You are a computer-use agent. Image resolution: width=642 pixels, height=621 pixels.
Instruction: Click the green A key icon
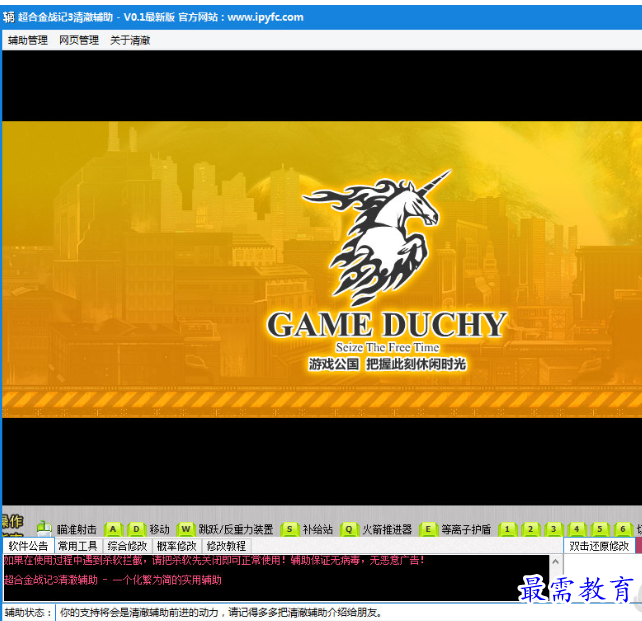coord(113,529)
